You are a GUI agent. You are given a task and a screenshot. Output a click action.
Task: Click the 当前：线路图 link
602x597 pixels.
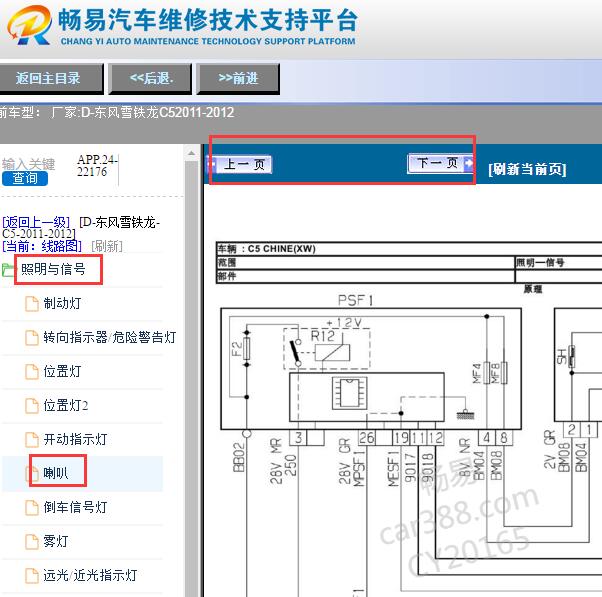coord(42,246)
